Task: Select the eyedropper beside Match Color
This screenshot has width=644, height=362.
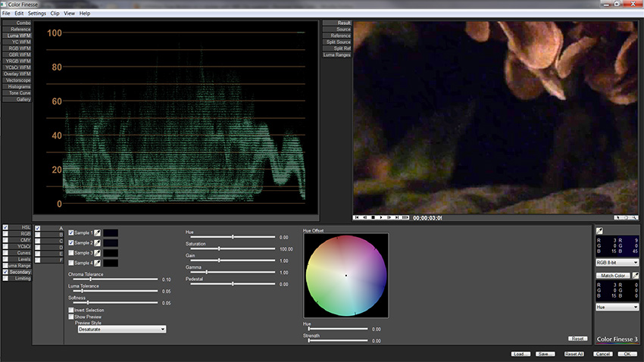Action: [635, 276]
